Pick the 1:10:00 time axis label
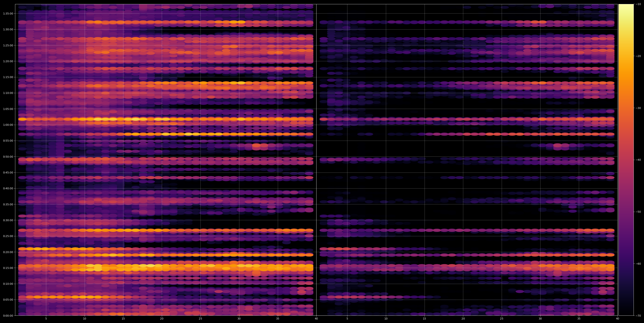The width and height of the screenshot is (644, 323). (x=8, y=93)
